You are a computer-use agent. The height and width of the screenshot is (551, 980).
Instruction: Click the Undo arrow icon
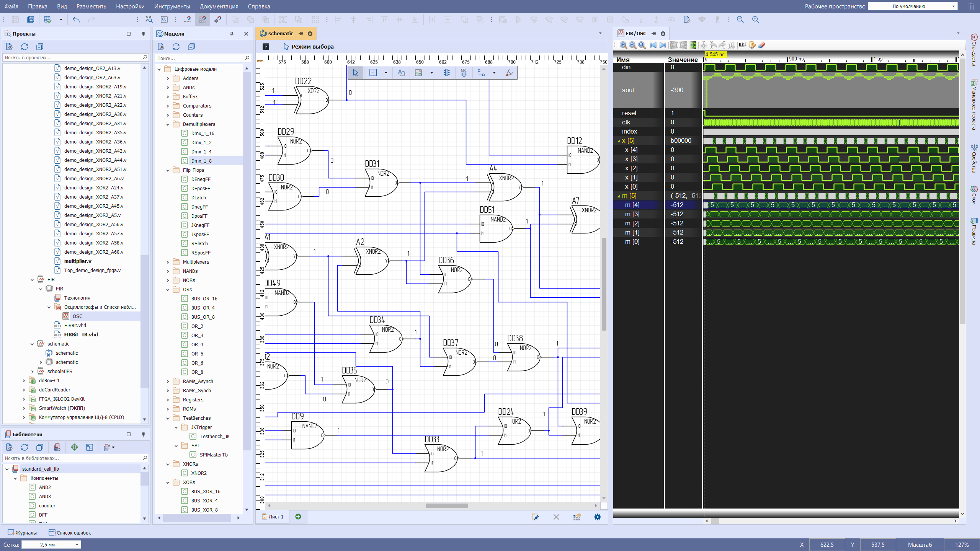[x=76, y=20]
